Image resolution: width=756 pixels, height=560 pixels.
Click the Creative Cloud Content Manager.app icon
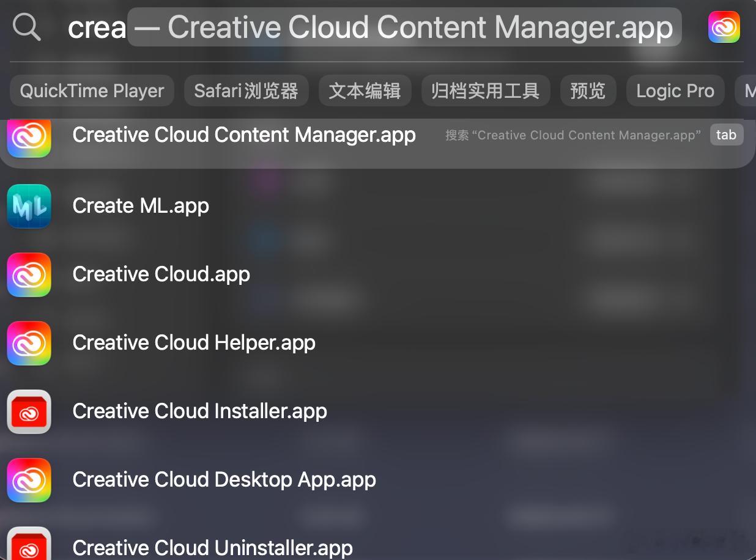29,138
